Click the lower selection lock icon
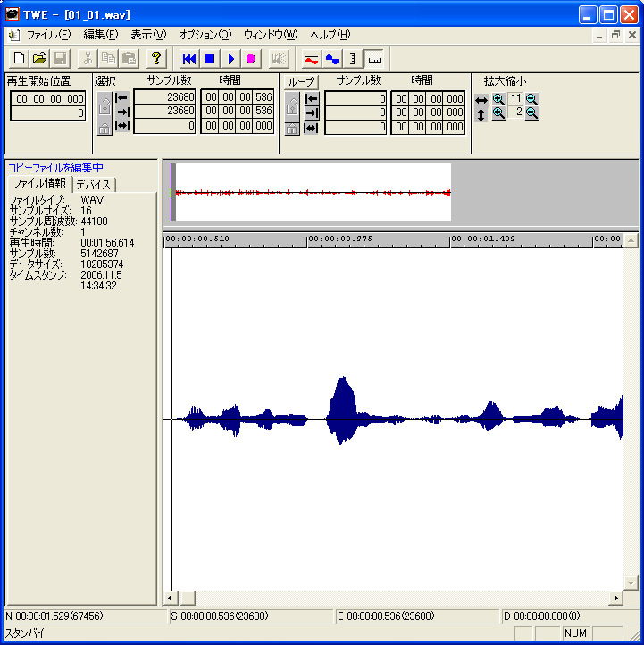644x645 pixels. click(105, 128)
